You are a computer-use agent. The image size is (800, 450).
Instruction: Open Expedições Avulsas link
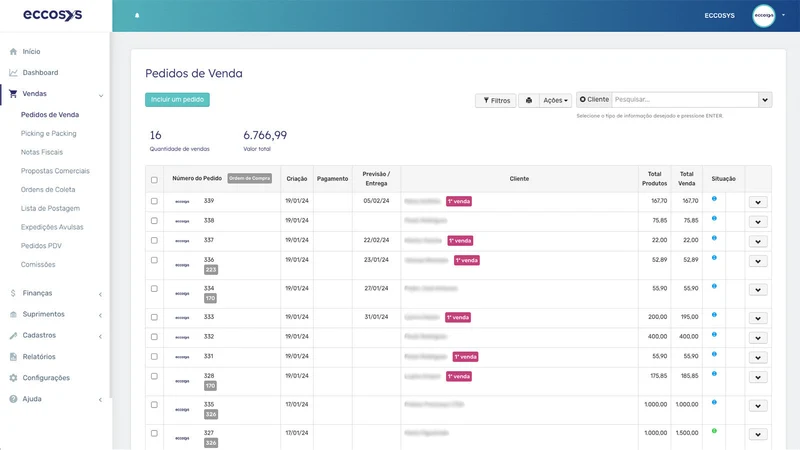pyautogui.click(x=52, y=227)
